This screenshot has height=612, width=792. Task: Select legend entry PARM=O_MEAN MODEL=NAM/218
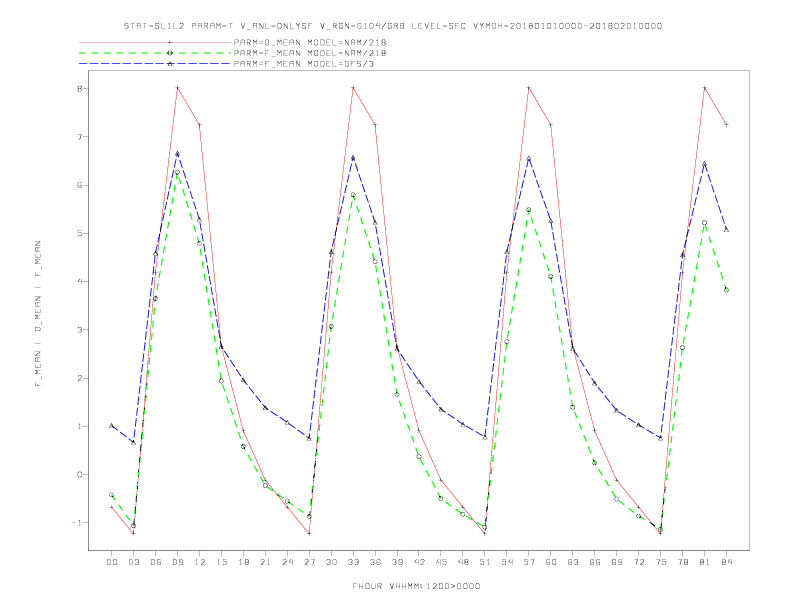tap(310, 42)
